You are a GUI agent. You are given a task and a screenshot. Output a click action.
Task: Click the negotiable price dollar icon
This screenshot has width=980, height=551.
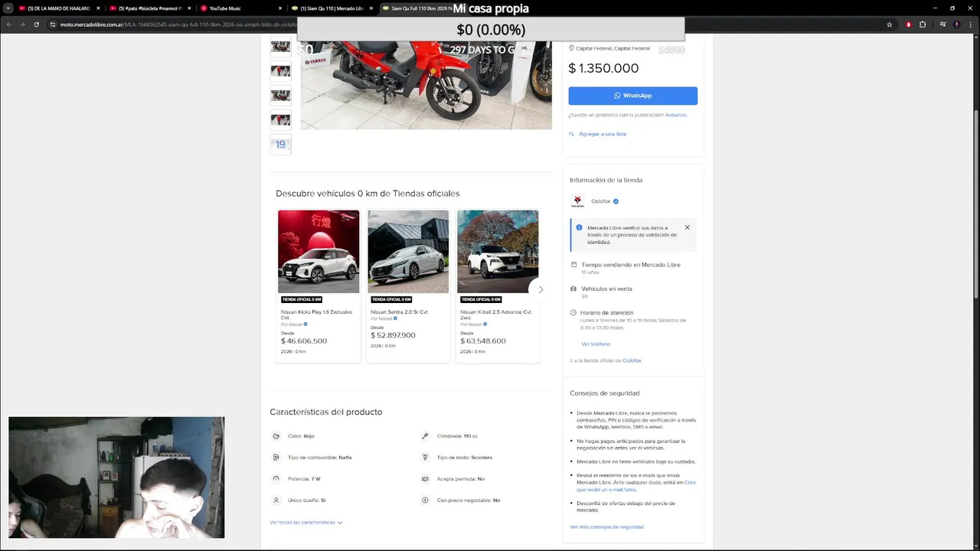coord(425,500)
